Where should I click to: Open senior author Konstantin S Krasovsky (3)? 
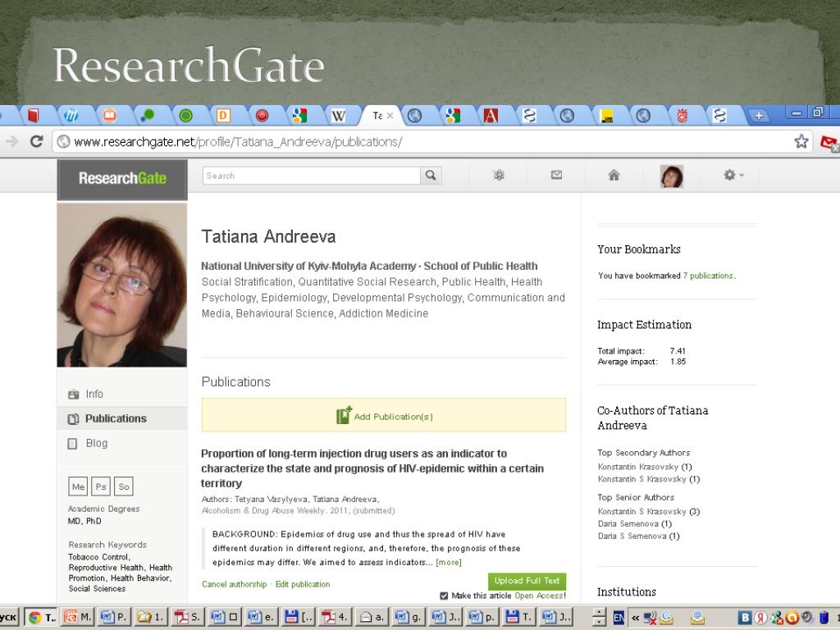pyautogui.click(x=649, y=511)
